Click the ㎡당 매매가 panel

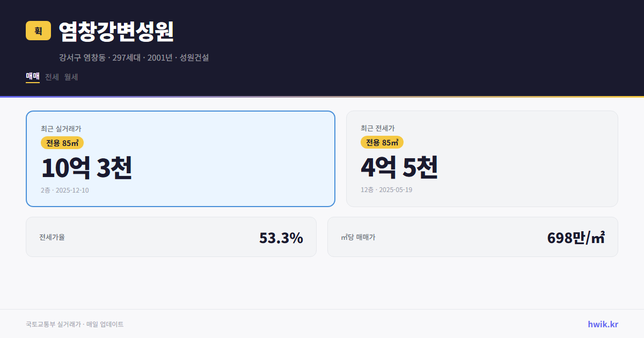(x=472, y=237)
